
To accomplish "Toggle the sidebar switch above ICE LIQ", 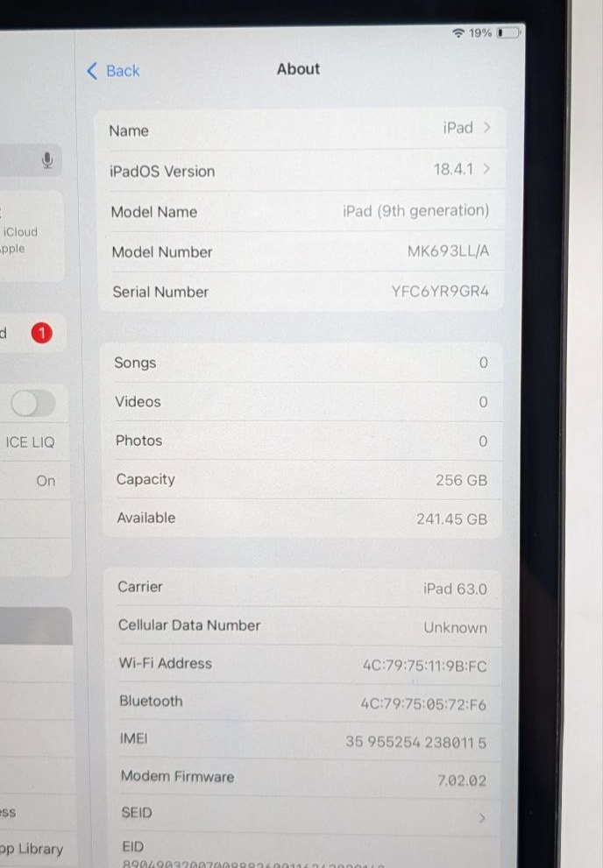I will pyautogui.click(x=33, y=403).
